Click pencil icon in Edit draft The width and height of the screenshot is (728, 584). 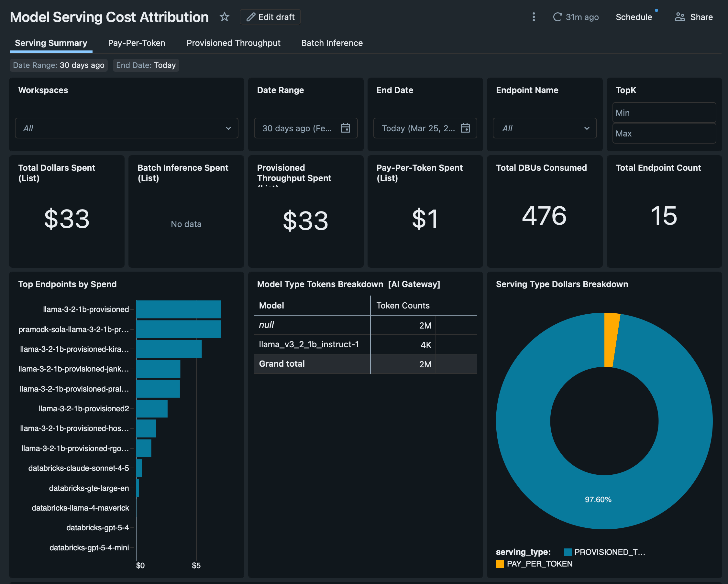click(250, 17)
